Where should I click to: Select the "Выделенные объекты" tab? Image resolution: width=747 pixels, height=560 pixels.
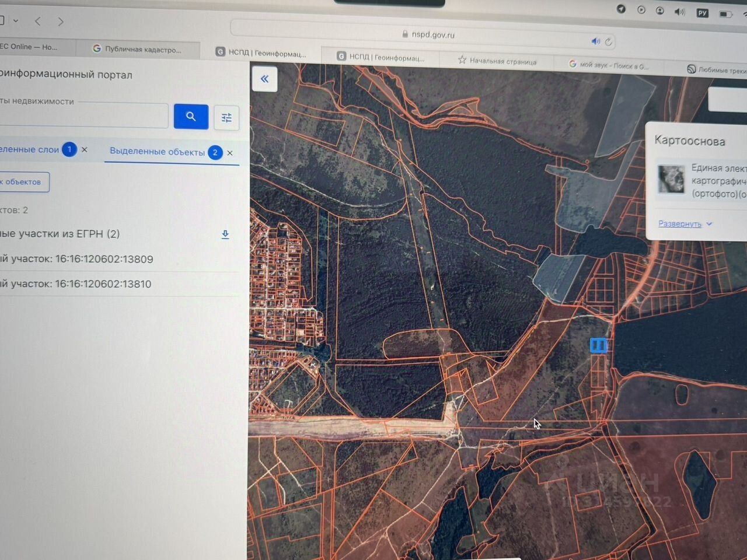tap(158, 152)
